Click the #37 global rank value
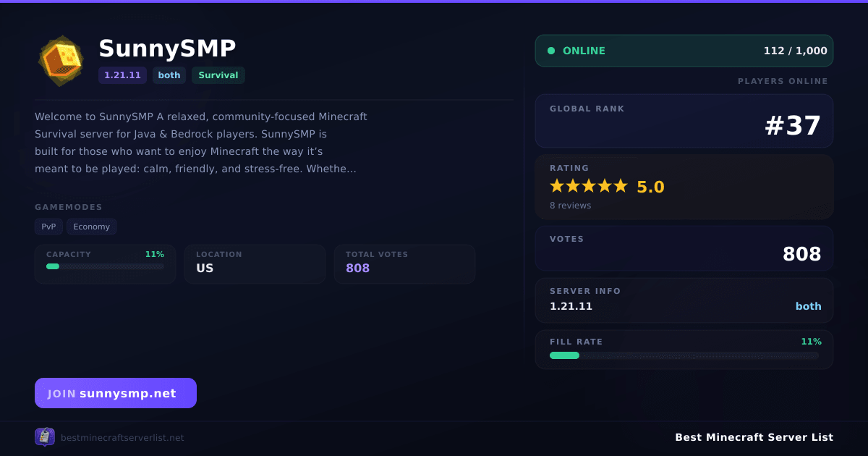Image resolution: width=868 pixels, height=456 pixels. [793, 126]
